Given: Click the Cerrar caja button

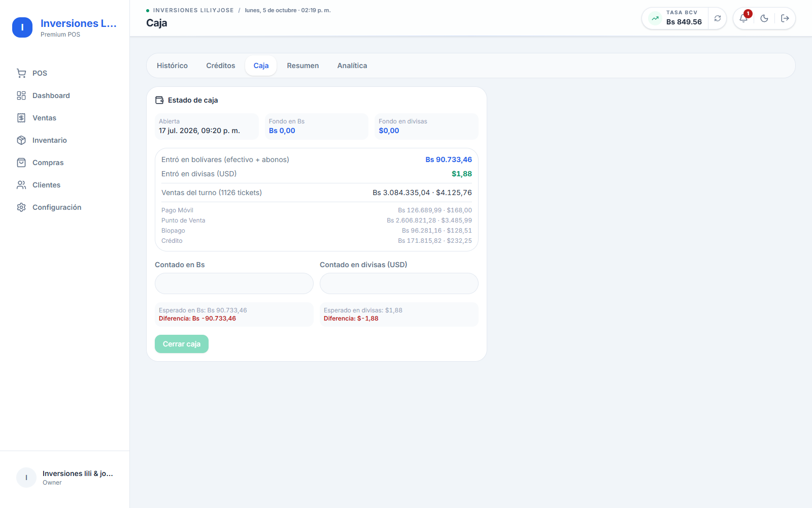Looking at the screenshot, I should pyautogui.click(x=182, y=344).
